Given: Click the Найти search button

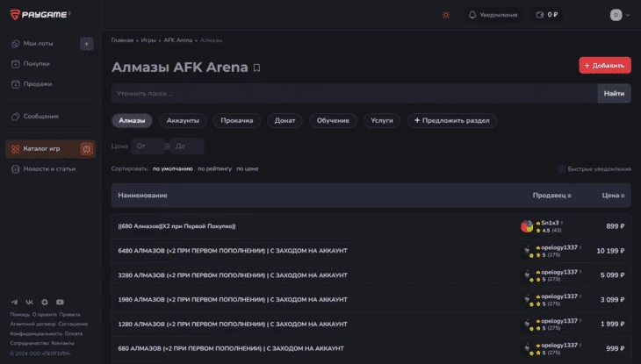Looking at the screenshot, I should coord(614,94).
